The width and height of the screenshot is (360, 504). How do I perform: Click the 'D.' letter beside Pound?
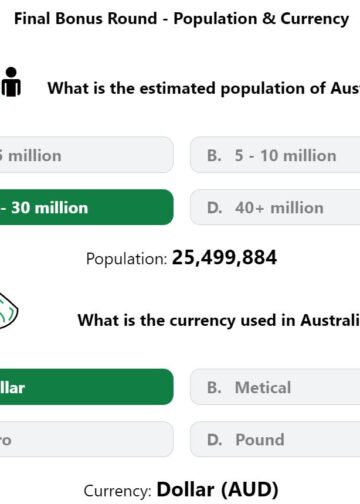(x=215, y=440)
